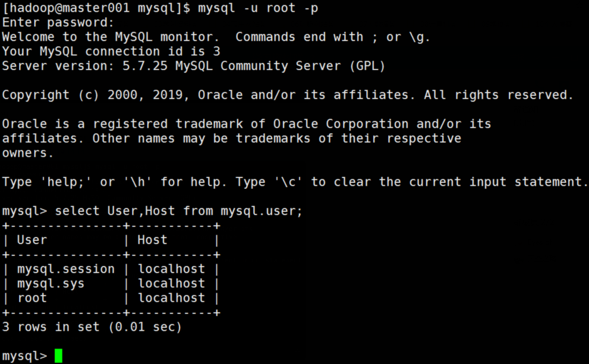This screenshot has height=364, width=589.
Task: Click the MySQL connection id line
Action: (x=111, y=52)
